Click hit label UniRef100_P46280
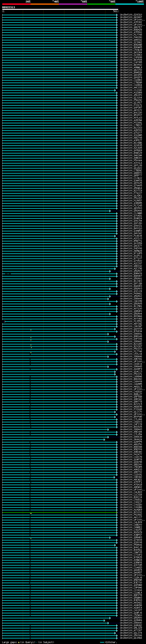 coord(131,37)
